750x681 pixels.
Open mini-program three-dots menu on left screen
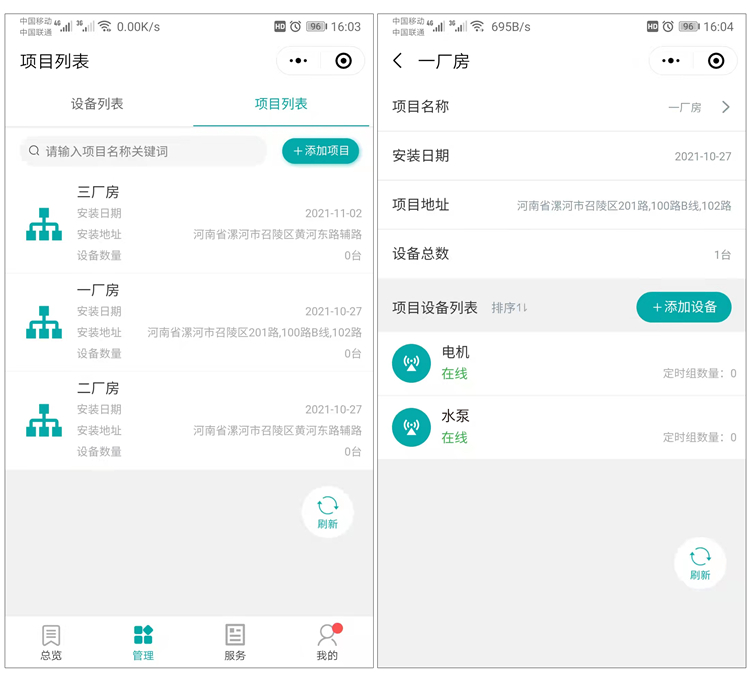298,61
